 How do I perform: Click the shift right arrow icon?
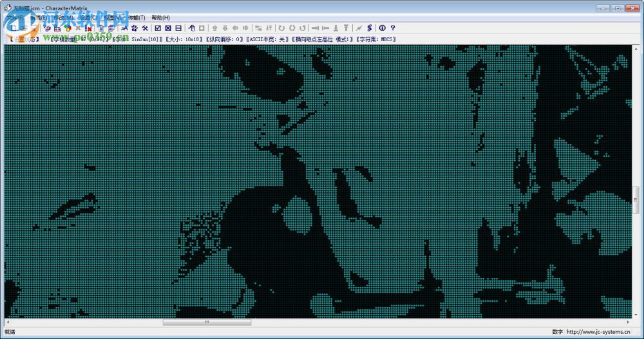point(245,28)
